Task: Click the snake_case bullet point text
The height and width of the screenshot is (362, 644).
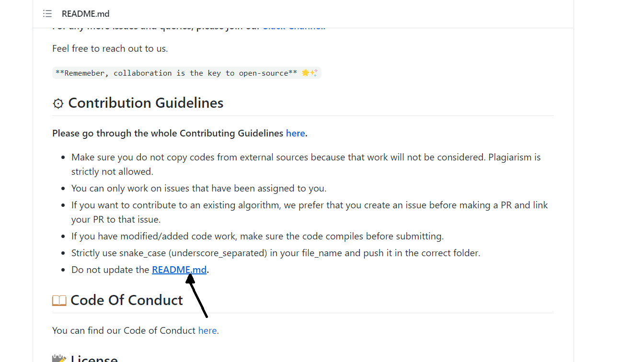Action: [276, 252]
